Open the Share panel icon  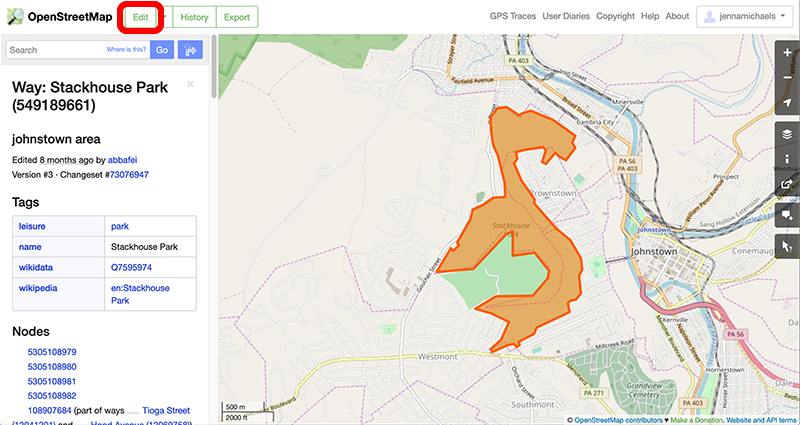(x=787, y=184)
